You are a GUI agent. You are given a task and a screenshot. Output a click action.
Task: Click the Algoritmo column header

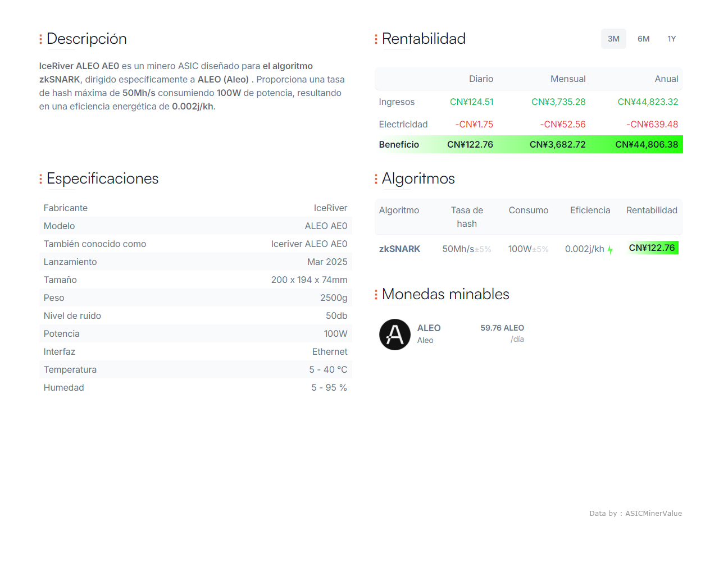pyautogui.click(x=399, y=210)
